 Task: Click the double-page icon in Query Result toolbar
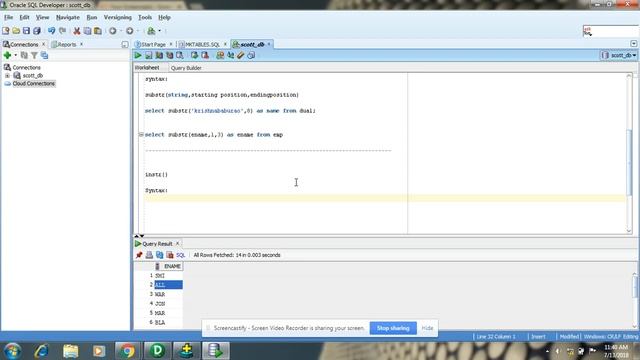tap(159, 255)
